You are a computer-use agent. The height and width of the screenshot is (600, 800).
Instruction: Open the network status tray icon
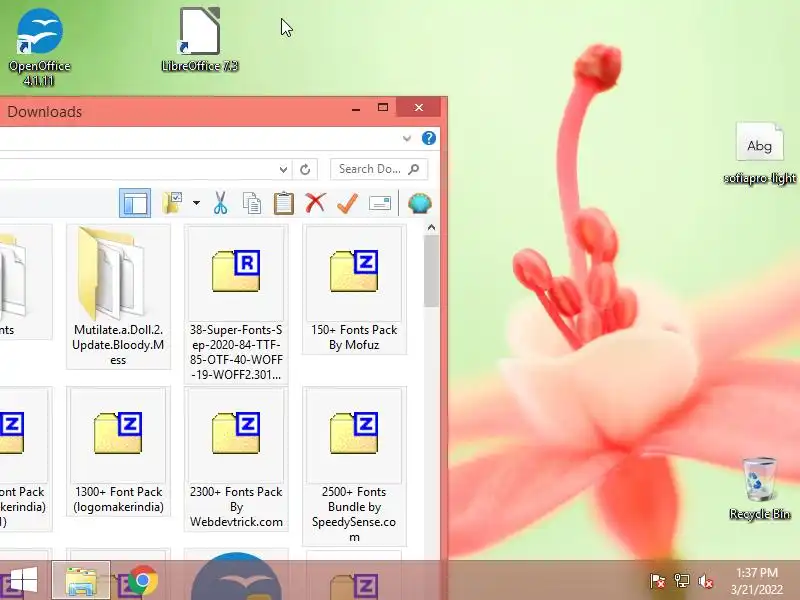(x=682, y=581)
